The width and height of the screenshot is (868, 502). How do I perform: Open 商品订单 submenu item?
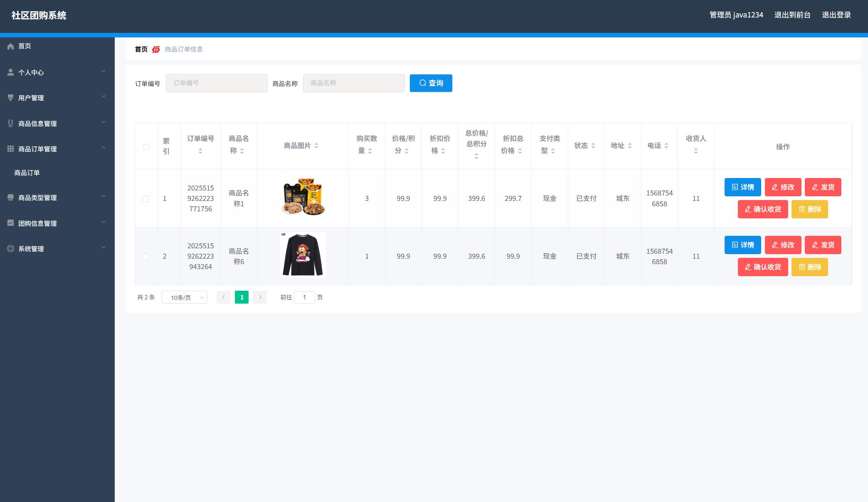point(27,173)
